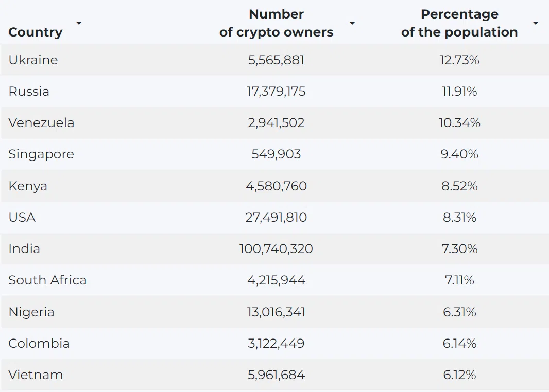Click Kenya in the table
Image resolution: width=549 pixels, height=392 pixels.
[28, 186]
